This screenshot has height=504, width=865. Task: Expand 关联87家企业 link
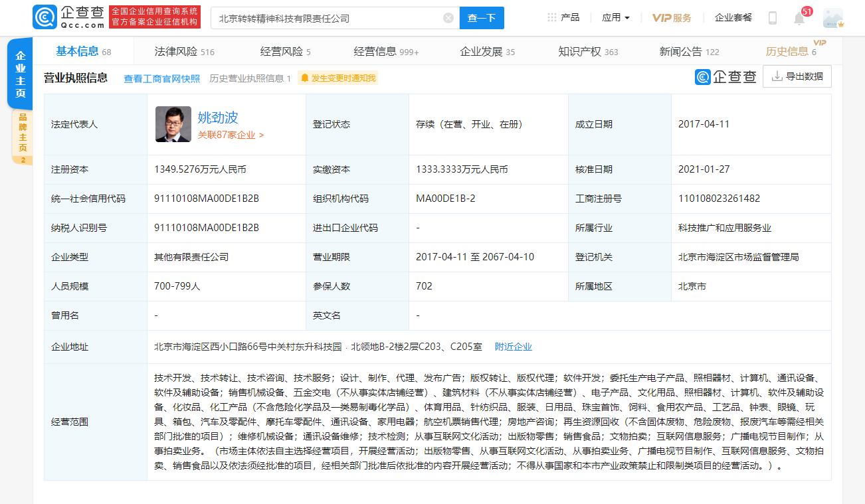click(231, 135)
